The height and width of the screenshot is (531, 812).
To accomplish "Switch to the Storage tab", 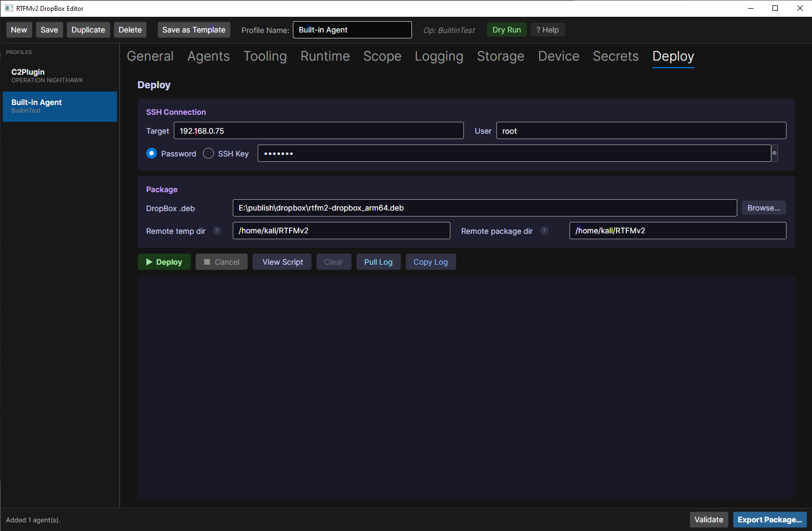I will (501, 56).
